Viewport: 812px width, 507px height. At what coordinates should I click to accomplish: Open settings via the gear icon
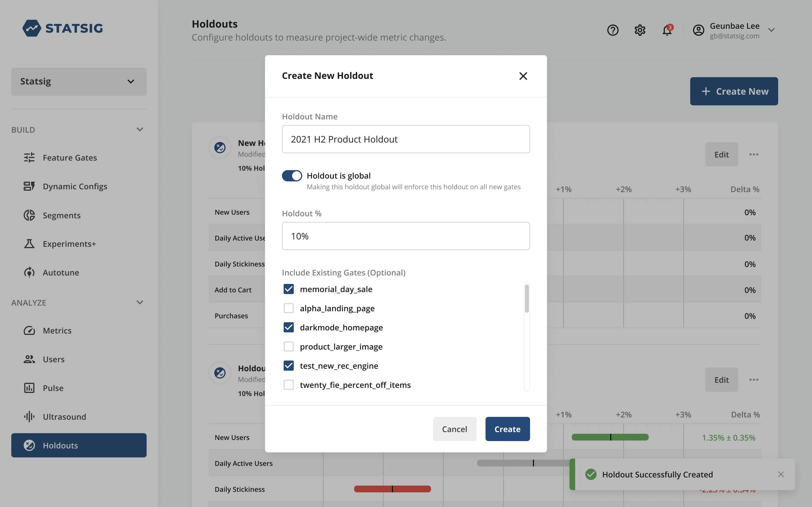point(640,30)
